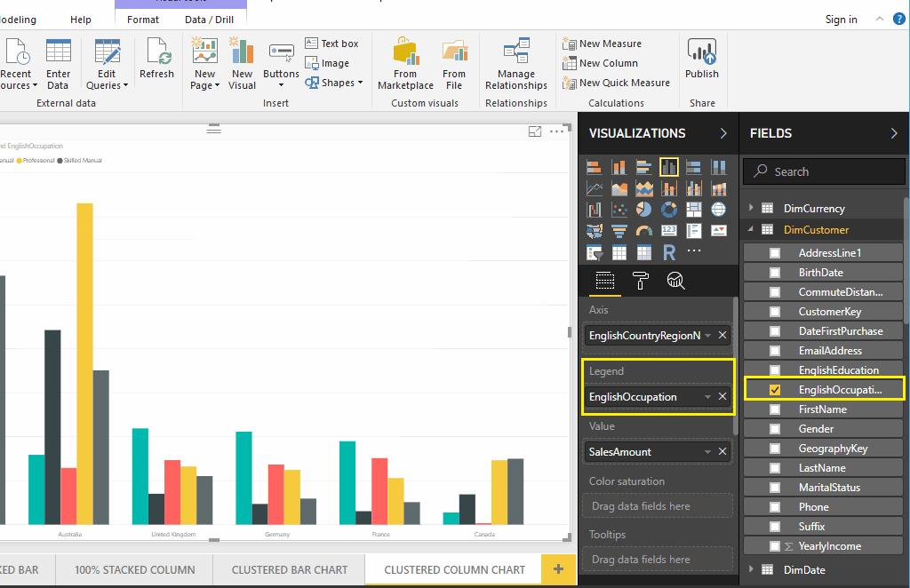910x588 pixels.
Task: Check the YearlyIncome field
Action: pos(774,546)
